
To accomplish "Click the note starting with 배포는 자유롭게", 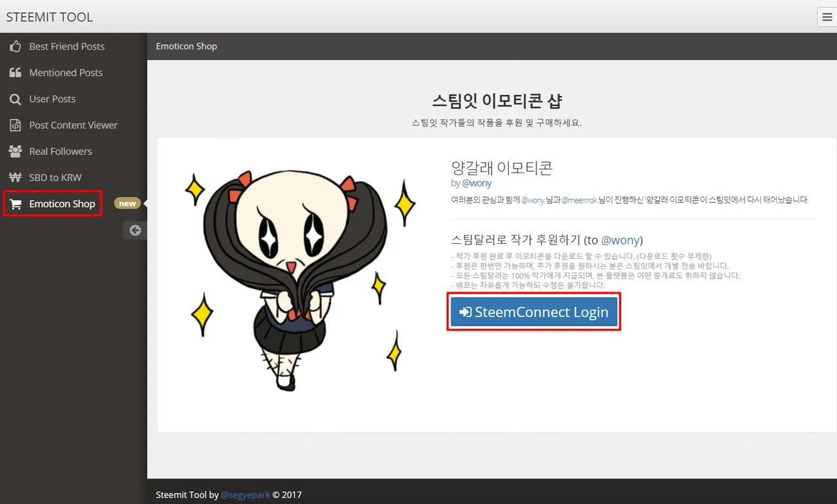I will (x=528, y=286).
